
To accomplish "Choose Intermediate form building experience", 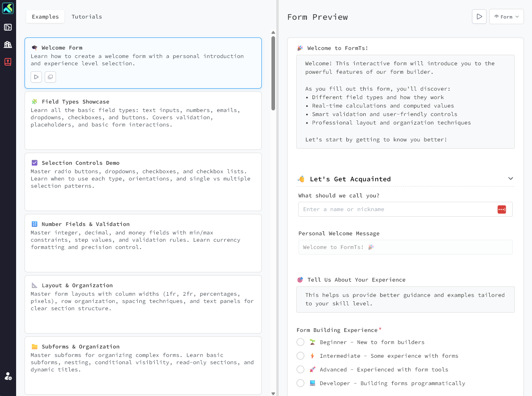I will tap(300, 355).
